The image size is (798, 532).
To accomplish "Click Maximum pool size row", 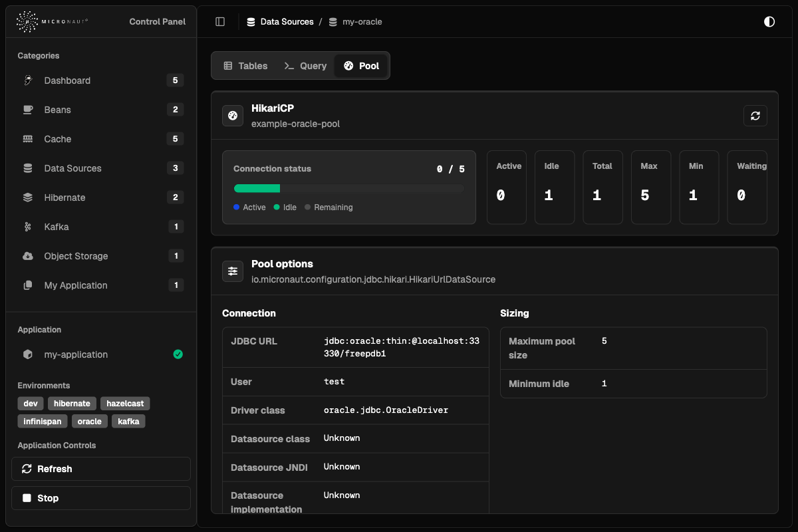I will point(634,348).
